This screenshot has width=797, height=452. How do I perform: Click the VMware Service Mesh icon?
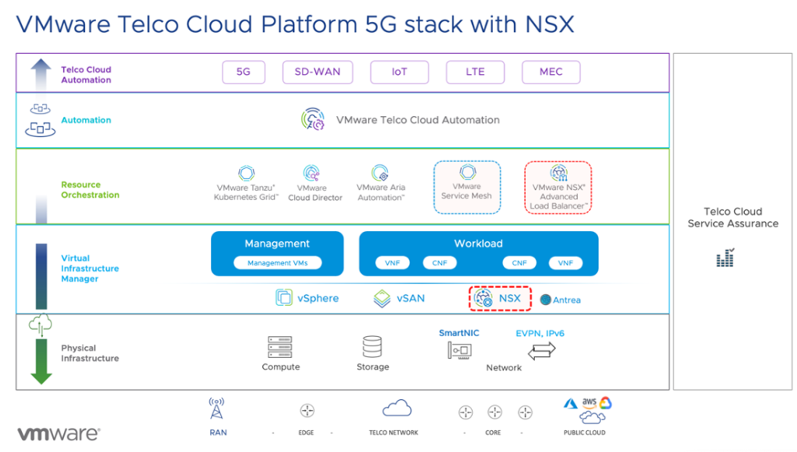(x=468, y=172)
